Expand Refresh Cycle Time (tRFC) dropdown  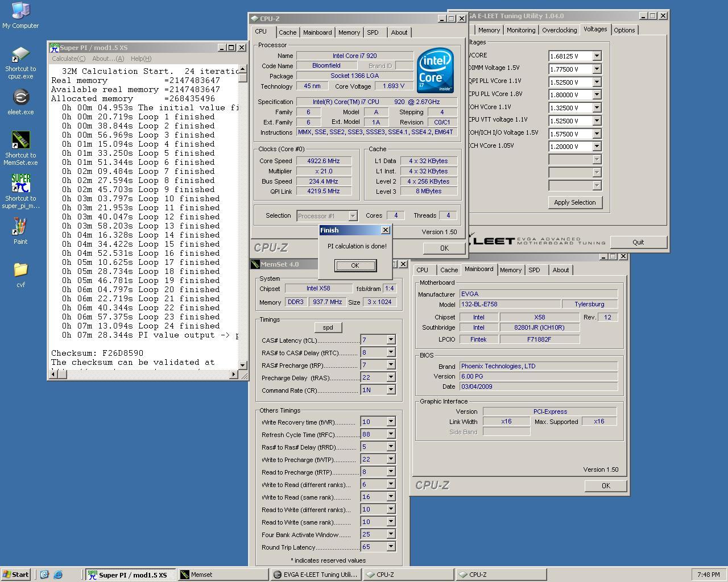pos(391,434)
